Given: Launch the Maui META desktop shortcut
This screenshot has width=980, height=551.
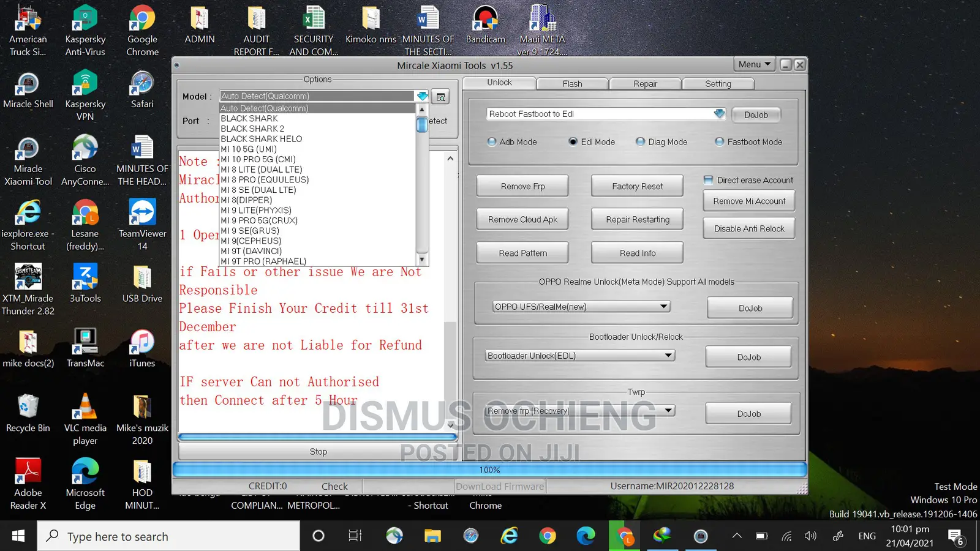Looking at the screenshot, I should (x=542, y=31).
